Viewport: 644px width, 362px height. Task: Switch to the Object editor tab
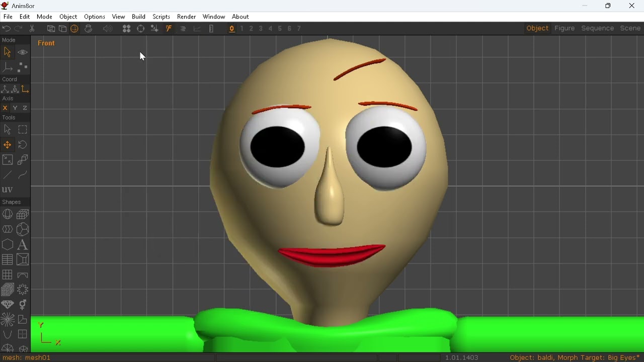coord(537,29)
